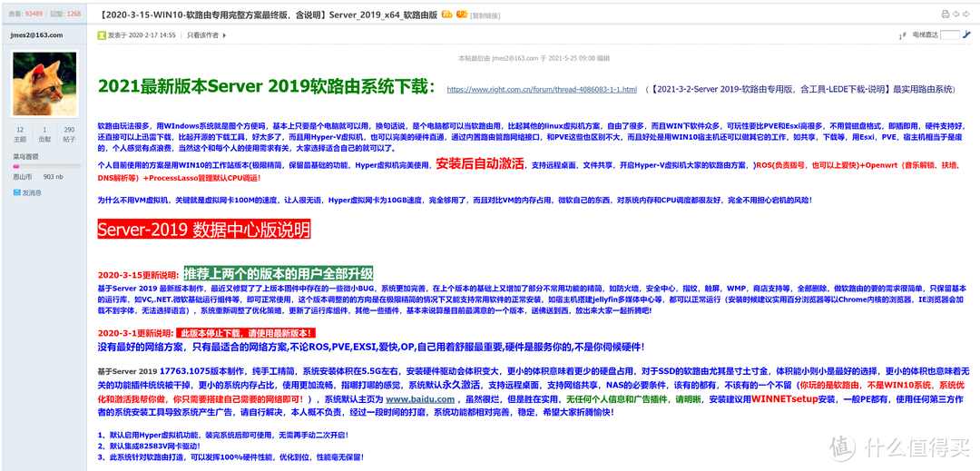The image size is (980, 471).
Task: Open the right.com.cn forum thread URL
Action: 542,89
